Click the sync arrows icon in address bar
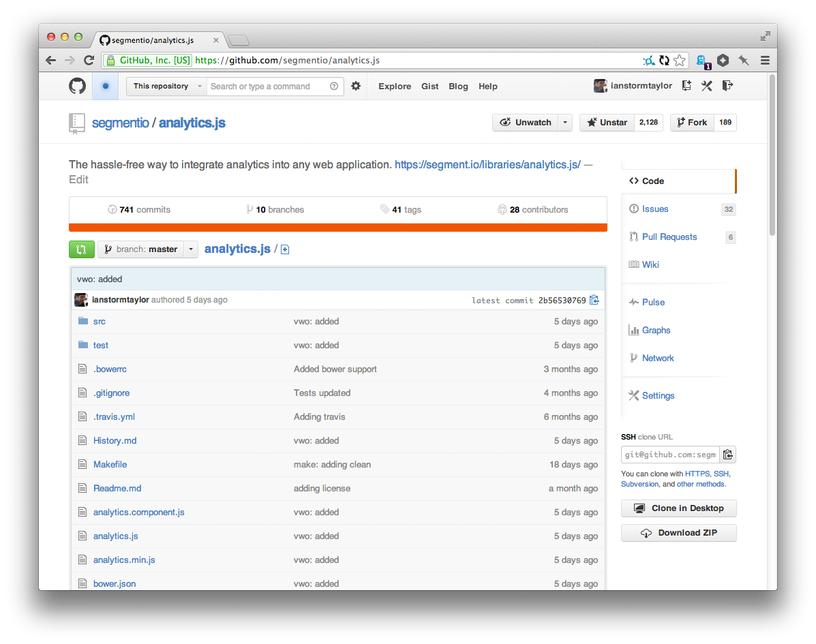Screen dimensions: 816x644 coord(664,61)
